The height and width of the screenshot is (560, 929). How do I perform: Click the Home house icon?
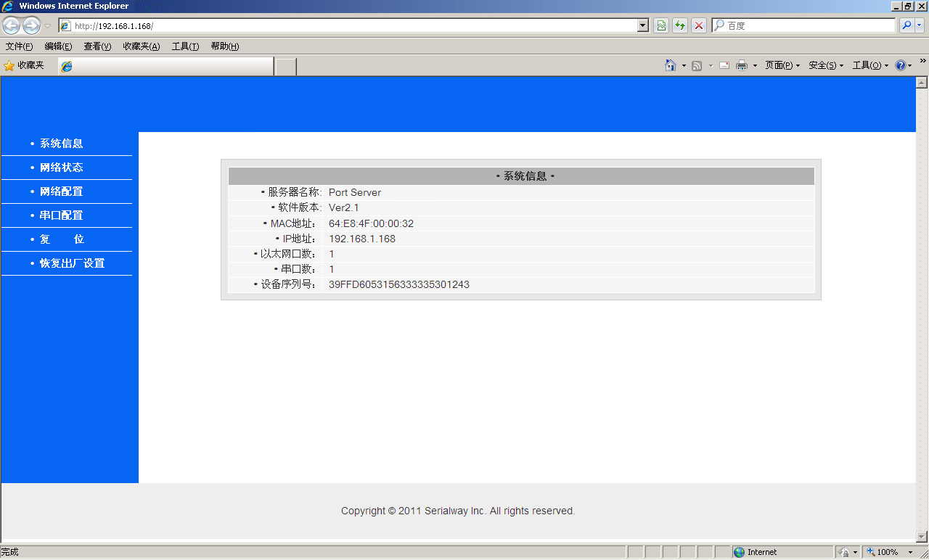pyautogui.click(x=671, y=65)
